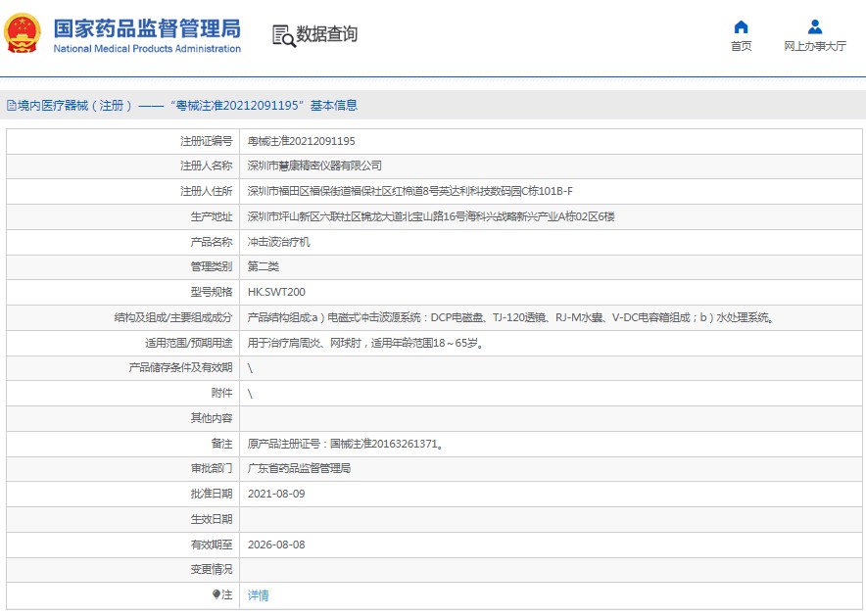Click the 注册人住所 row label

tap(206, 191)
